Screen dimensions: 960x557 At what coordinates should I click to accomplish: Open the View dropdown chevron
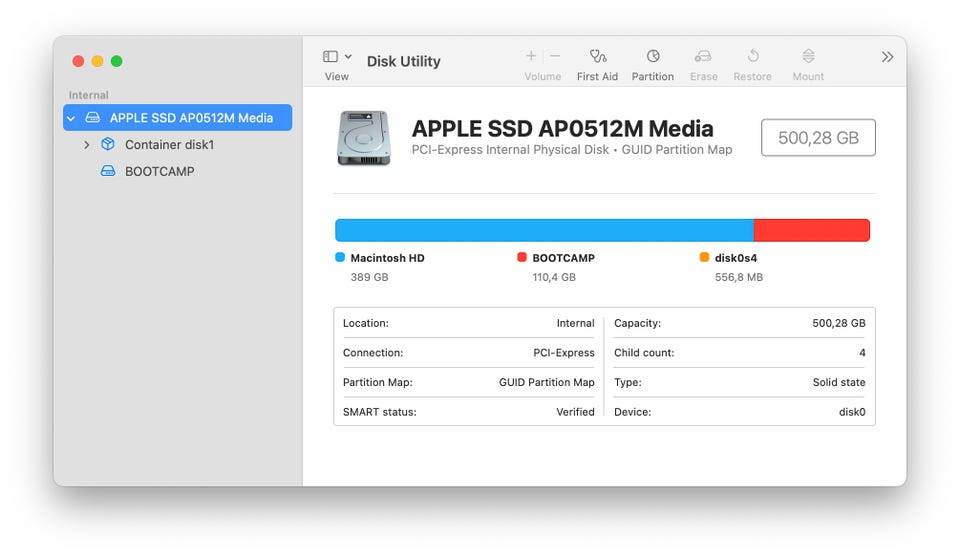point(348,56)
